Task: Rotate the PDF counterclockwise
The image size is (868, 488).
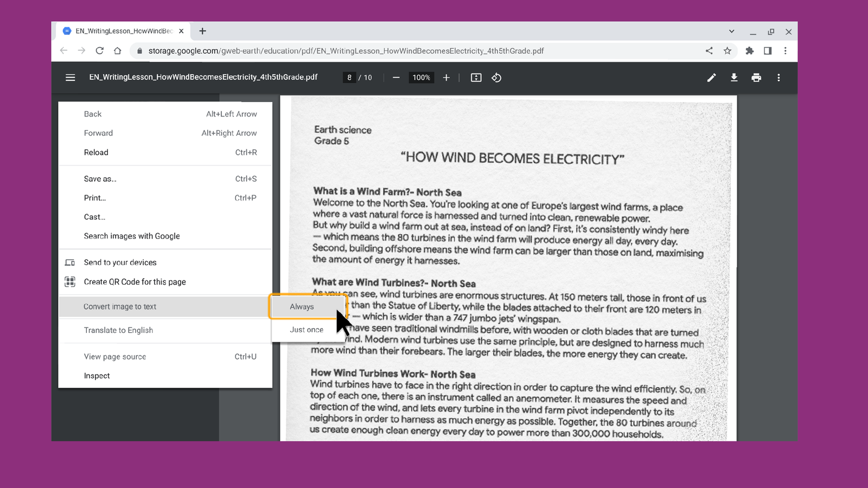Action: tap(496, 77)
